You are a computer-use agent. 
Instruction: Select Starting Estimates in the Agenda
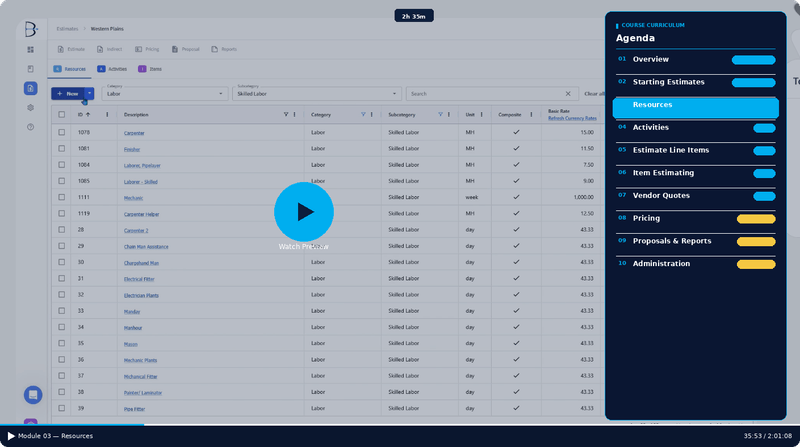click(x=695, y=82)
